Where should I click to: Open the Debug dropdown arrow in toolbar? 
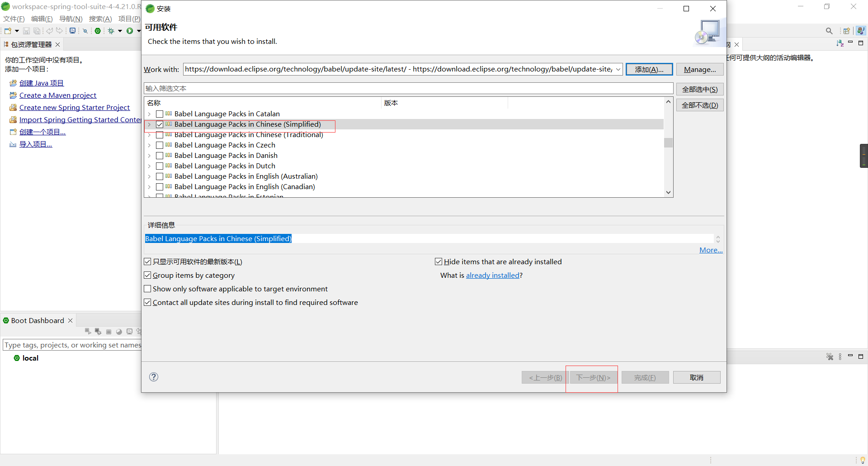click(x=120, y=31)
